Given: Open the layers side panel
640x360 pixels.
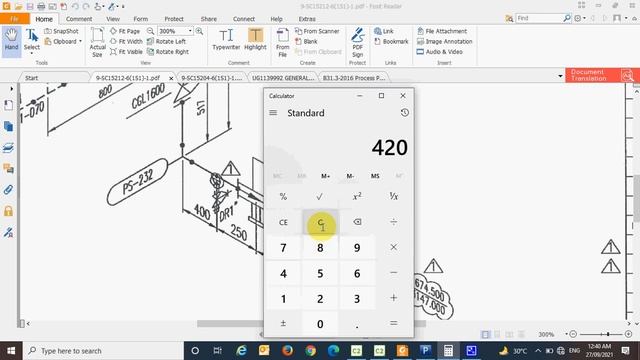Looking at the screenshot, I should 8,147.
